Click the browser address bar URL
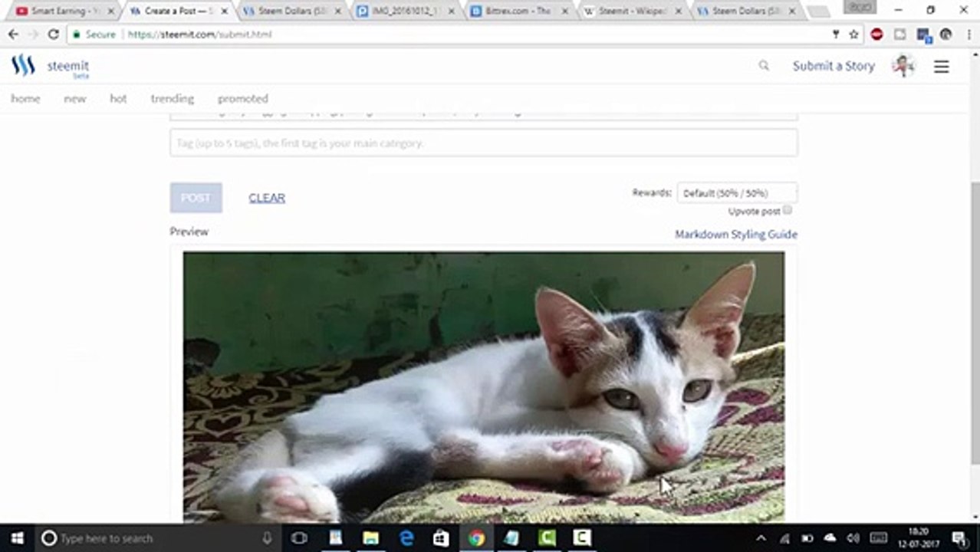The height and width of the screenshot is (552, 980). pos(199,34)
